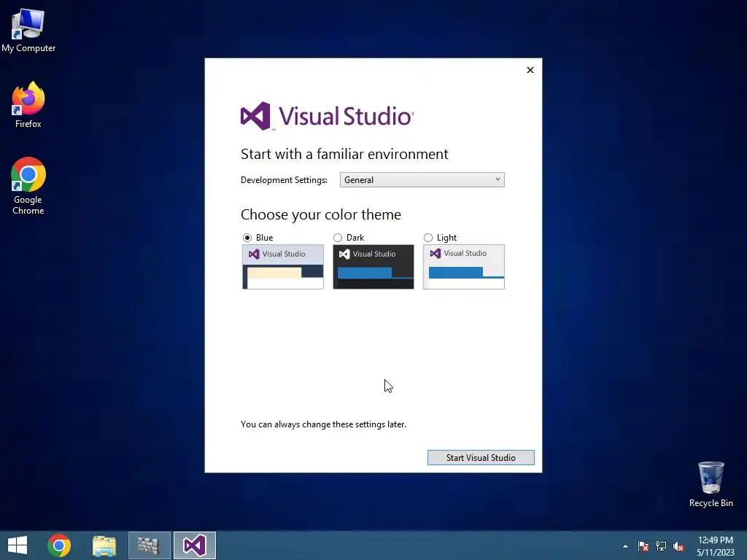Image resolution: width=747 pixels, height=560 pixels.
Task: Click the muted volume tray icon
Action: click(678, 546)
